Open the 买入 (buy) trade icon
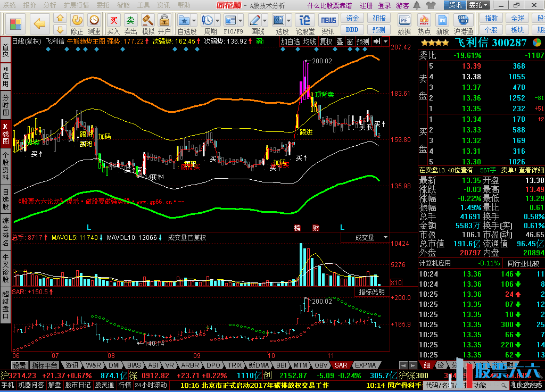 pyautogui.click(x=113, y=23)
